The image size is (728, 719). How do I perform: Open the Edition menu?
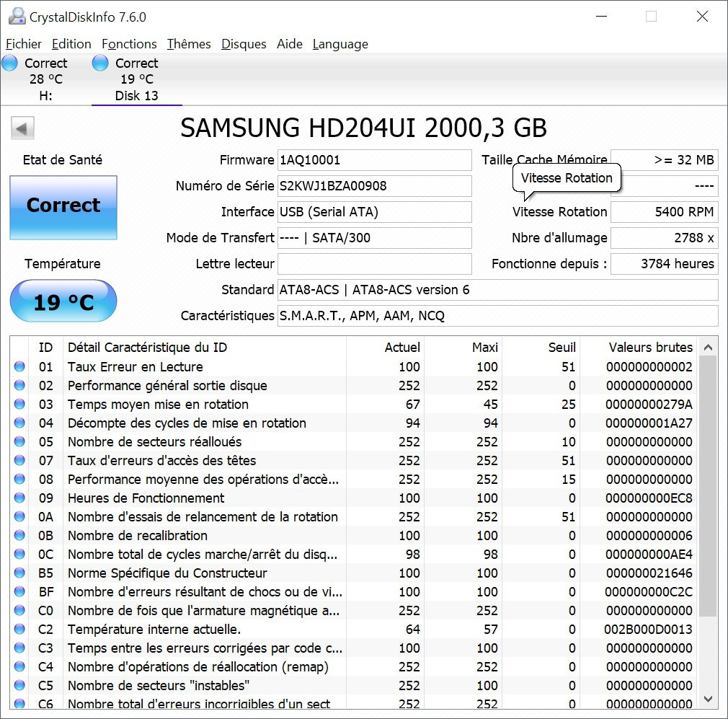click(71, 44)
